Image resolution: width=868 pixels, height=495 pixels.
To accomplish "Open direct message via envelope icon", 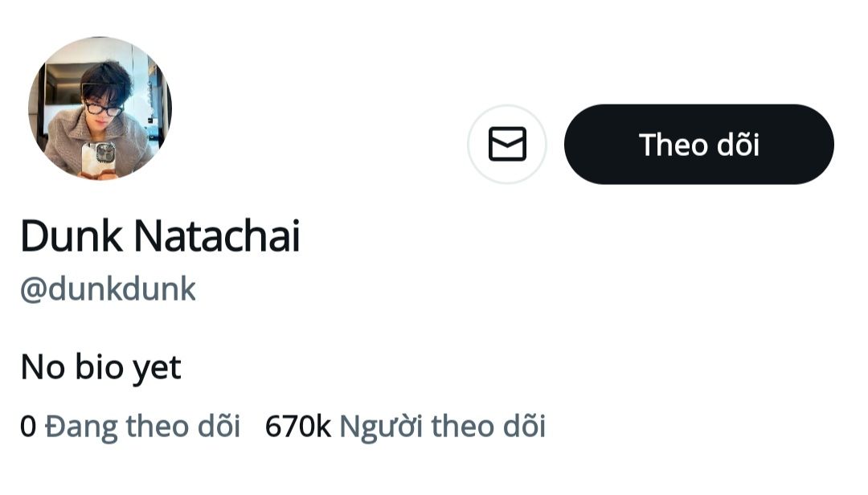I will (x=507, y=145).
